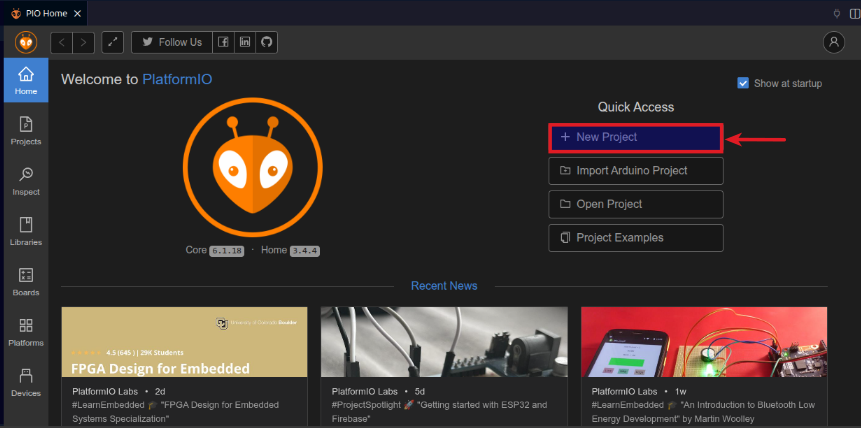Image resolution: width=861 pixels, height=428 pixels.
Task: Click Import Arduino Project button
Action: pos(635,170)
